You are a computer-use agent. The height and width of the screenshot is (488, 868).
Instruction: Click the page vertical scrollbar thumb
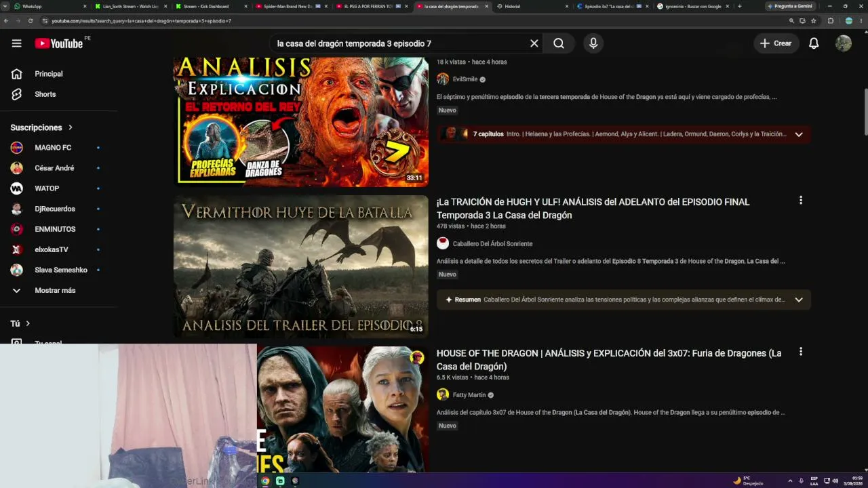click(865, 112)
